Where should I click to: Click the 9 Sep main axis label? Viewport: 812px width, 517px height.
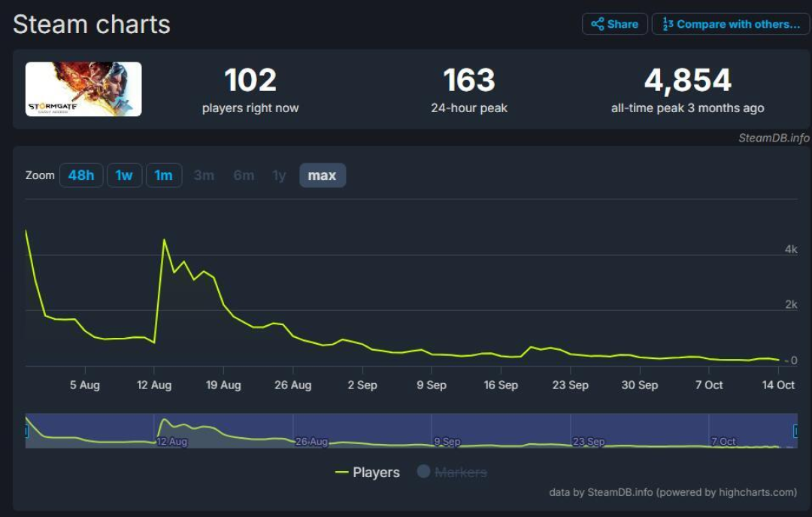pyautogui.click(x=432, y=385)
